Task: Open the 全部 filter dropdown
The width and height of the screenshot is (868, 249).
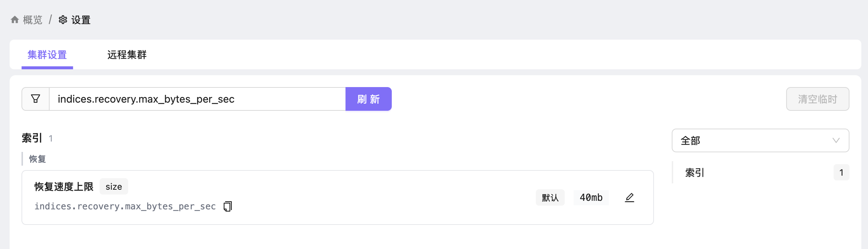Action: 760,140
